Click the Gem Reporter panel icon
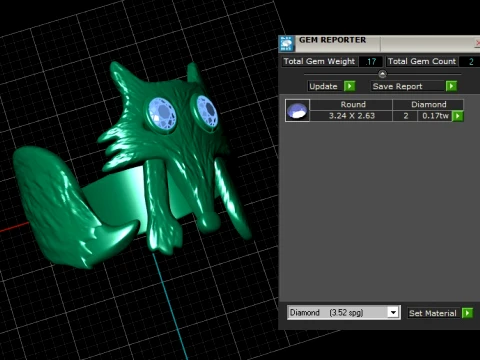The height and width of the screenshot is (360, 480). pos(286,44)
